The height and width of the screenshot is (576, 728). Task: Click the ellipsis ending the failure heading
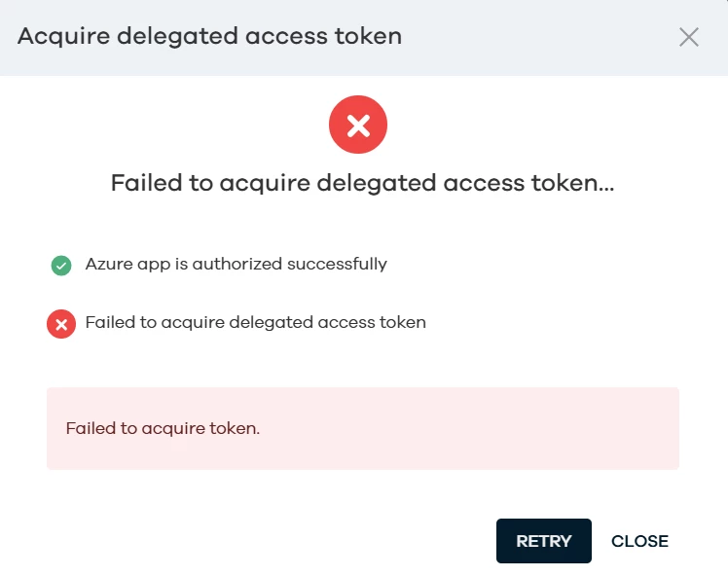pos(604,185)
